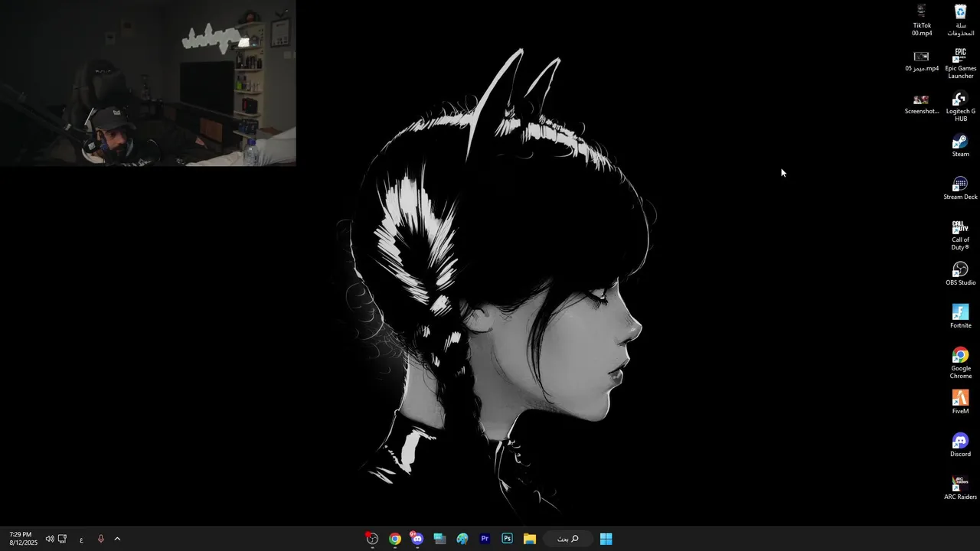Viewport: 980px width, 551px height.
Task: Select the Discord desktop shortcut
Action: (x=960, y=445)
